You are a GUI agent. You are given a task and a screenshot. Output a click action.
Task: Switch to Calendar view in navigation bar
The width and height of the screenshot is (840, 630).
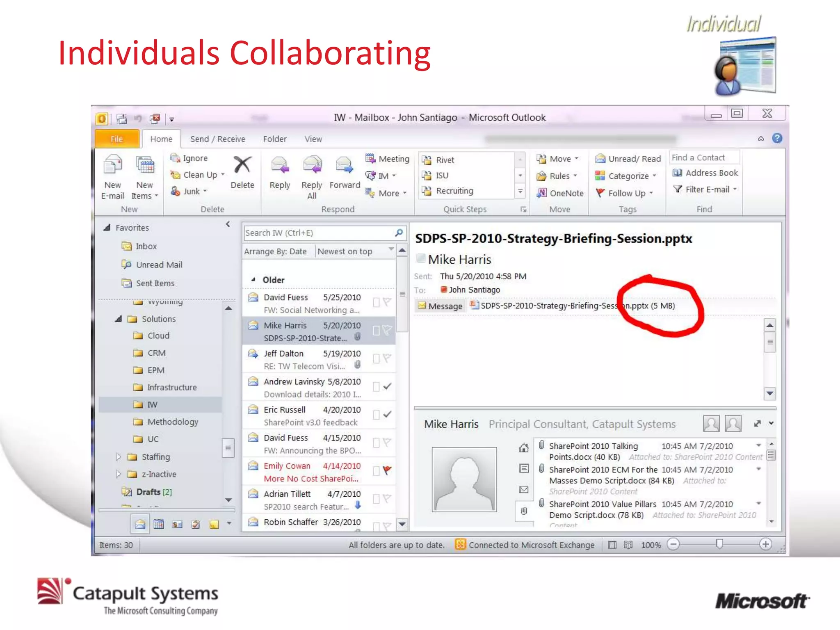click(159, 524)
